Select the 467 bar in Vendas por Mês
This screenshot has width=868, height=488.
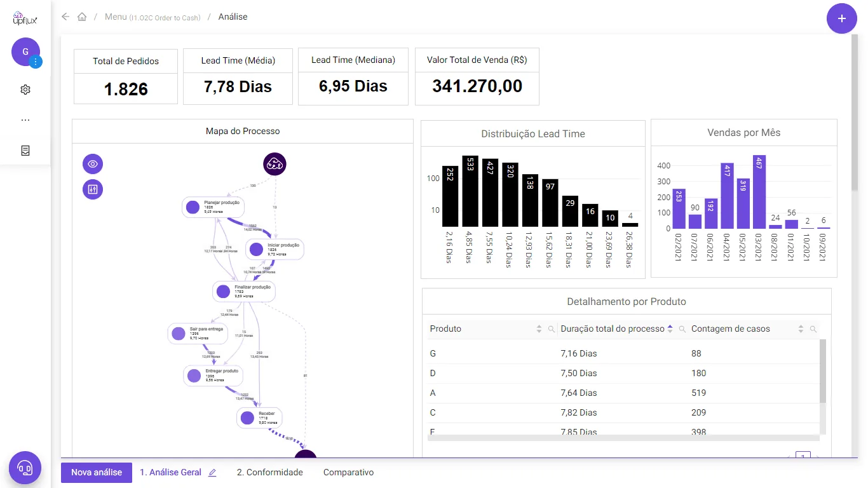tap(759, 192)
